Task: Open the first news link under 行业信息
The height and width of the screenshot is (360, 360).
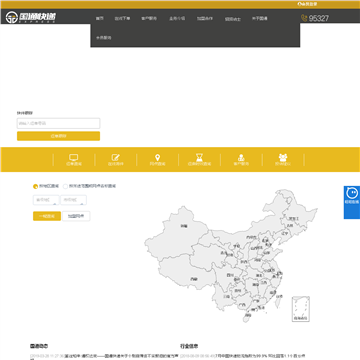Action: (x=260, y=356)
